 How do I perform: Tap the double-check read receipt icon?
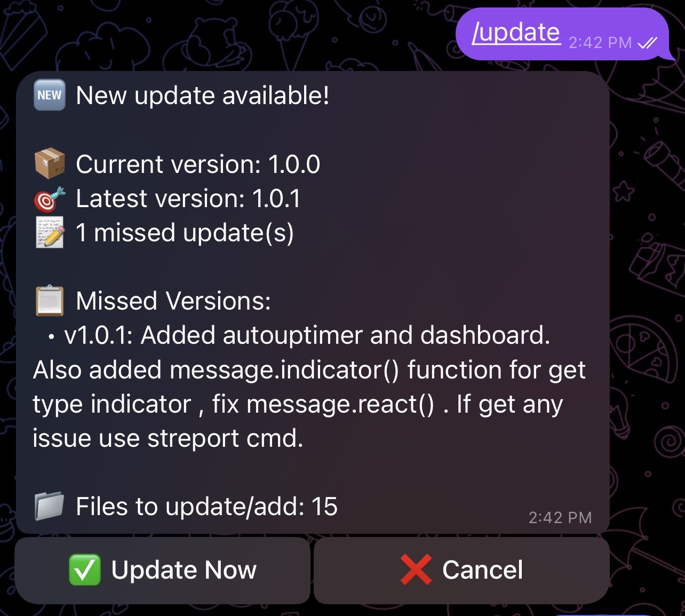click(x=648, y=43)
